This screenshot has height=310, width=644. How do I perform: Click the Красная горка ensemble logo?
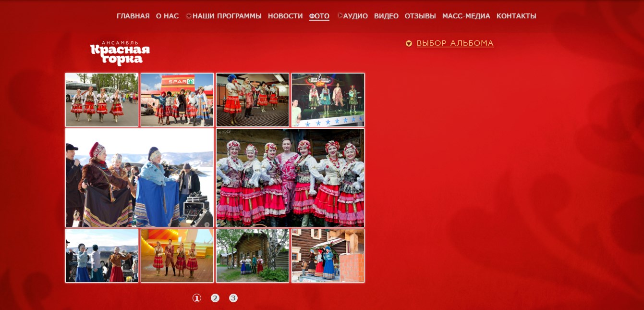120,53
